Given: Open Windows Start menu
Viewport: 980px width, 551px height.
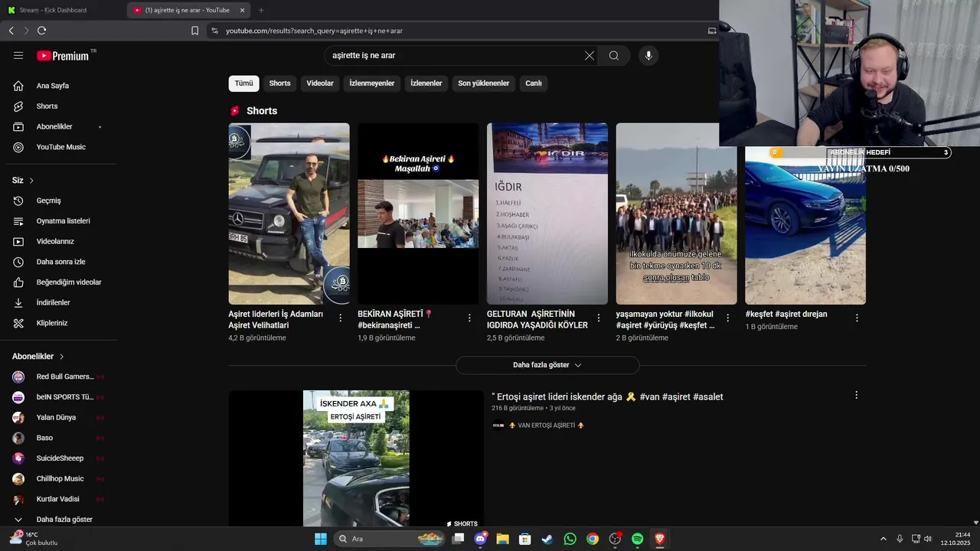Looking at the screenshot, I should coord(321,539).
